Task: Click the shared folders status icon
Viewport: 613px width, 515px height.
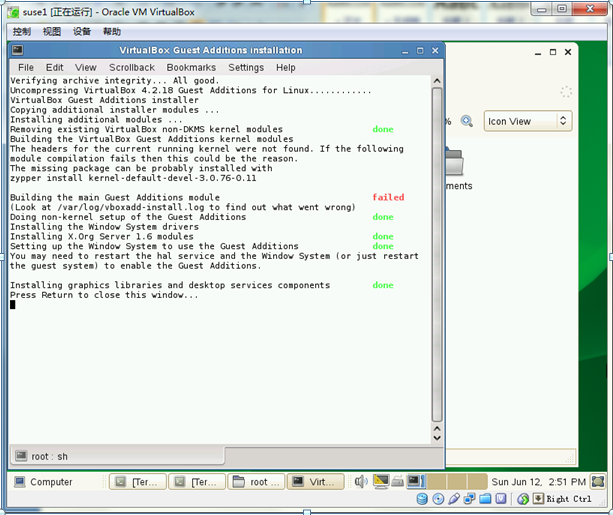Action: tap(485, 499)
